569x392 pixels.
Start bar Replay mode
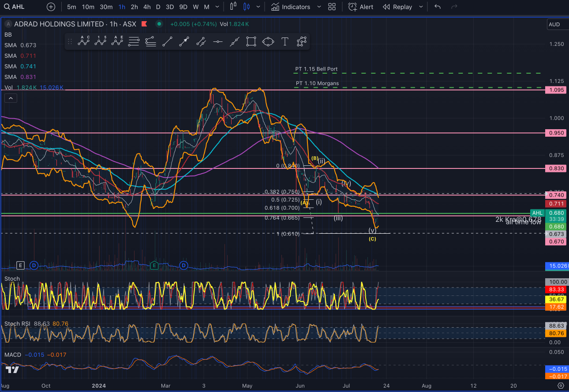(x=397, y=7)
